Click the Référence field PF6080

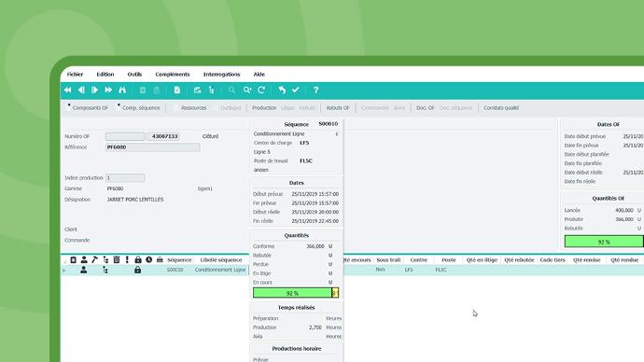coord(153,146)
